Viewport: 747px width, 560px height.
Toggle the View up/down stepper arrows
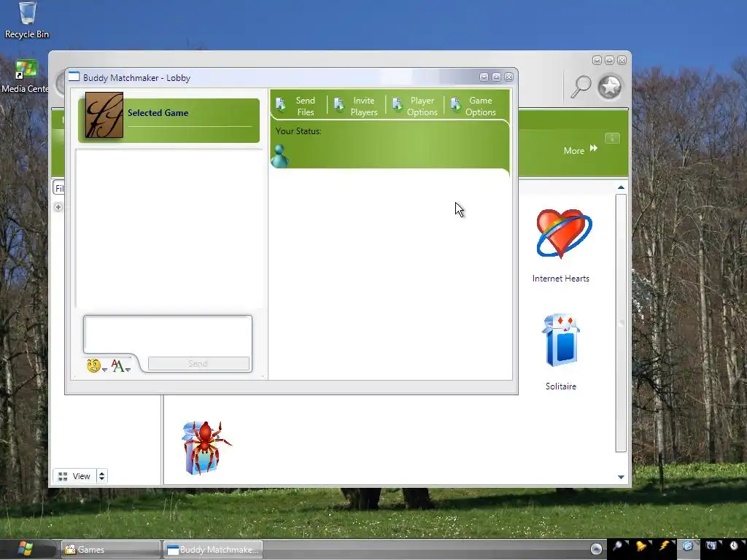(101, 476)
